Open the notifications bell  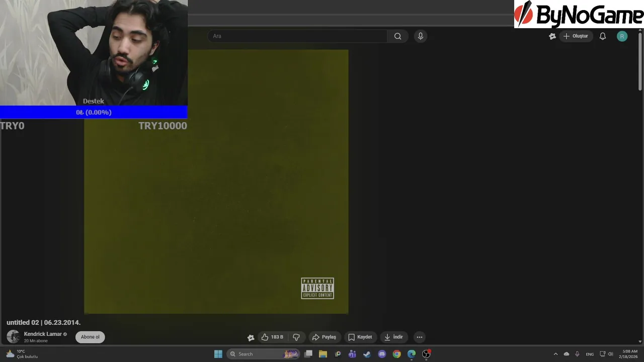[x=602, y=36]
